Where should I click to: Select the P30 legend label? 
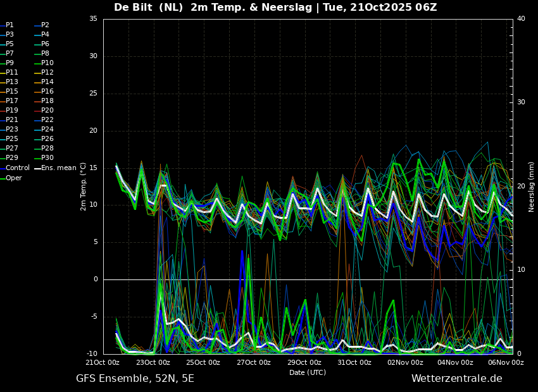click(47, 158)
